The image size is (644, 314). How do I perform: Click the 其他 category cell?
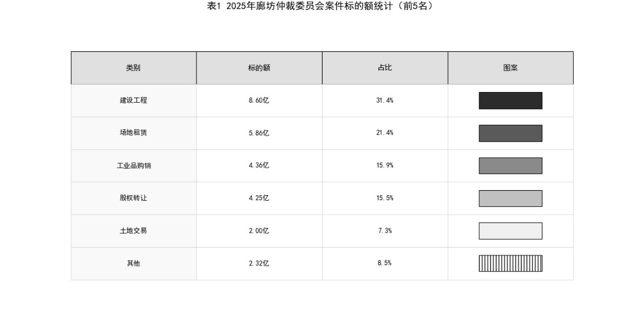[133, 263]
